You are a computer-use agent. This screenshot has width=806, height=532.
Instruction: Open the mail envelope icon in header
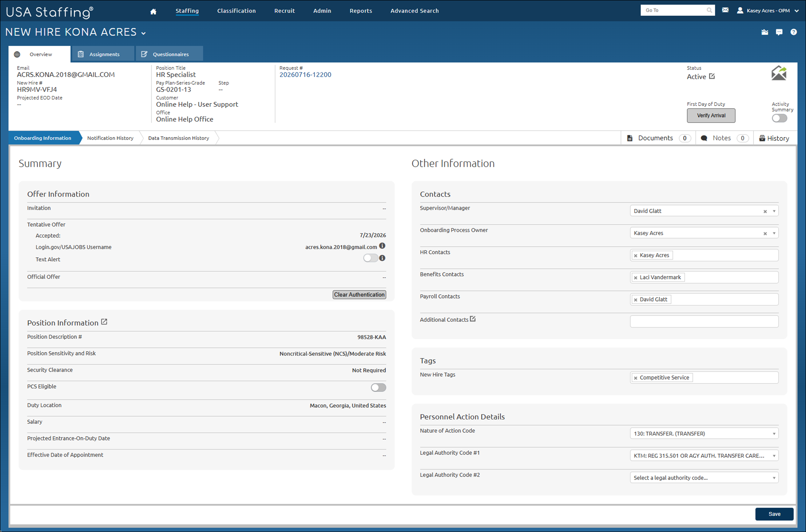[x=725, y=10]
